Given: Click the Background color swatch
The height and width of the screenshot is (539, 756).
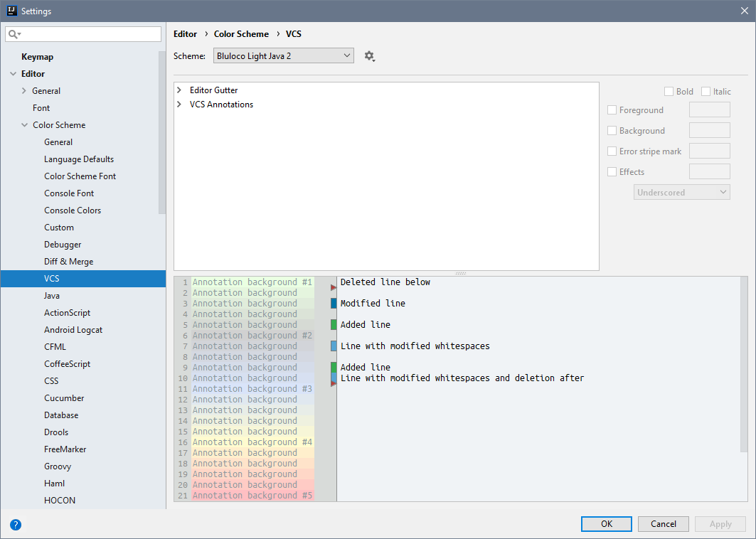Looking at the screenshot, I should click(709, 130).
